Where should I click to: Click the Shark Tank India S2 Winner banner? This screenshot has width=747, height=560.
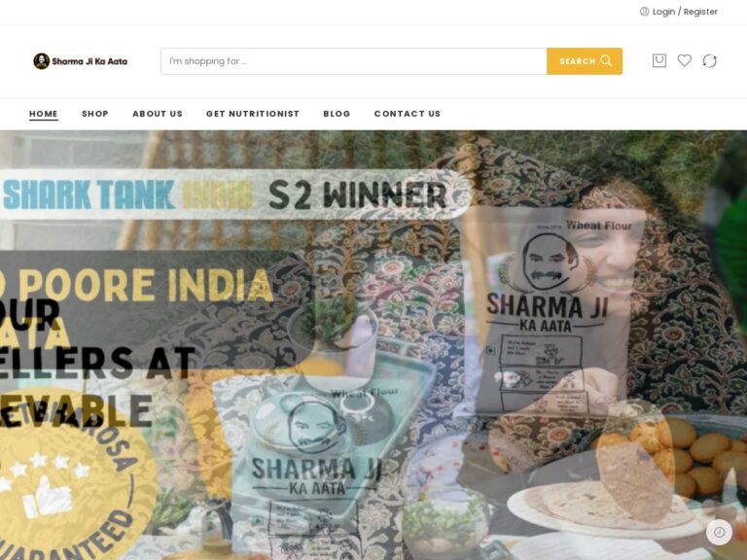(x=233, y=194)
